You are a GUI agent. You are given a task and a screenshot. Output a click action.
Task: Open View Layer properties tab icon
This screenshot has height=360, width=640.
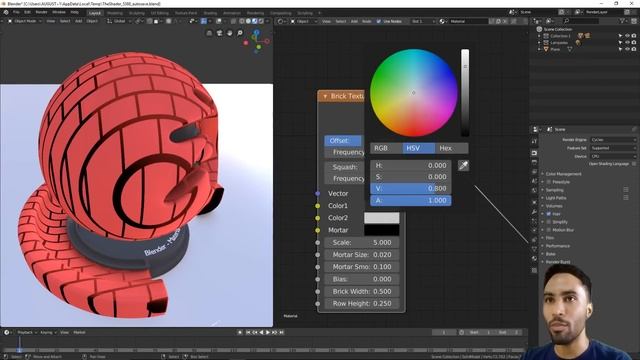534,172
